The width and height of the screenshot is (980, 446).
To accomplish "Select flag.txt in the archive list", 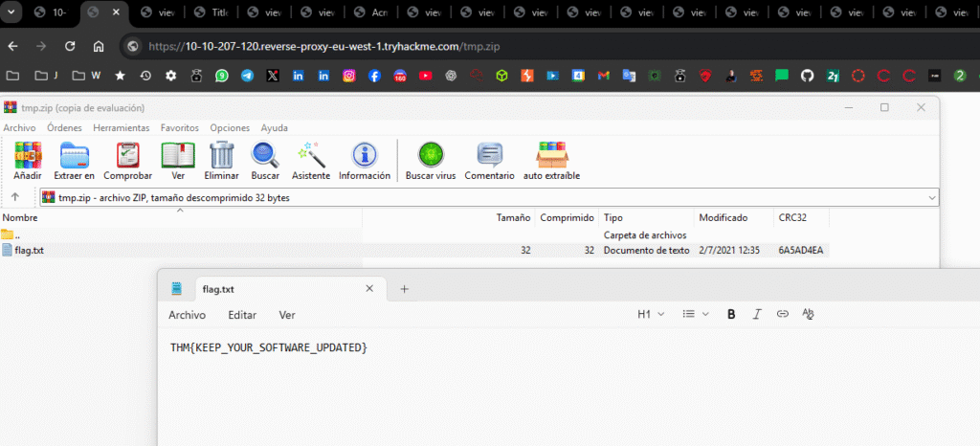I will click(x=29, y=251).
